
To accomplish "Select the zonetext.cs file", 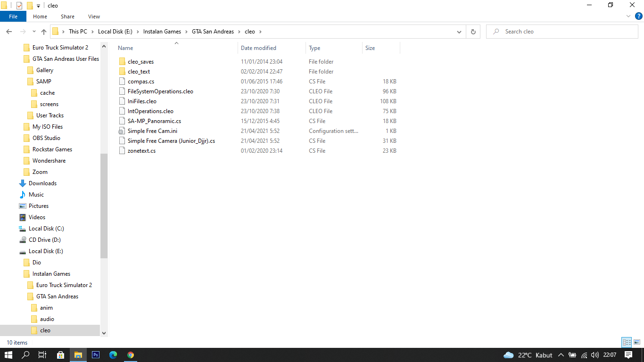I will pyautogui.click(x=141, y=151).
